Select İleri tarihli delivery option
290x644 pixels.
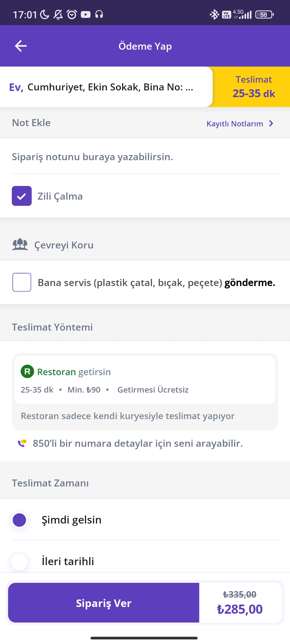[x=19, y=561]
